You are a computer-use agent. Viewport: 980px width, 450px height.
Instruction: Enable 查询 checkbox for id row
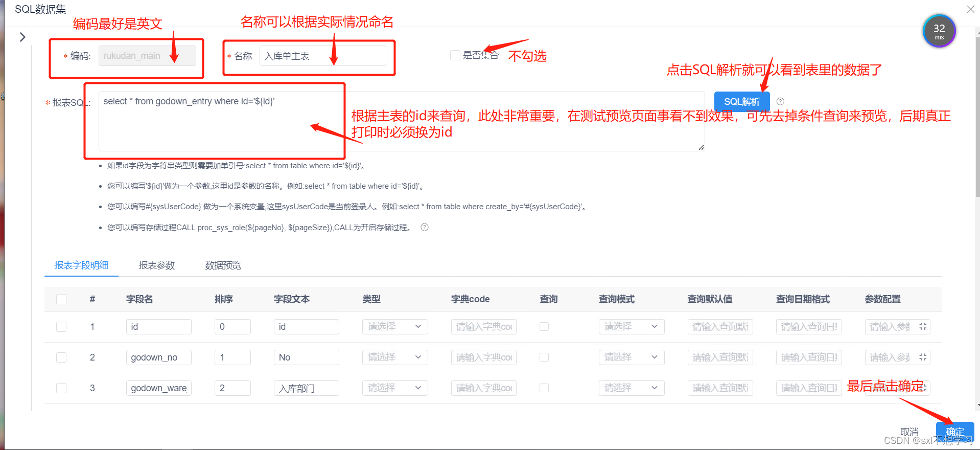click(x=544, y=326)
